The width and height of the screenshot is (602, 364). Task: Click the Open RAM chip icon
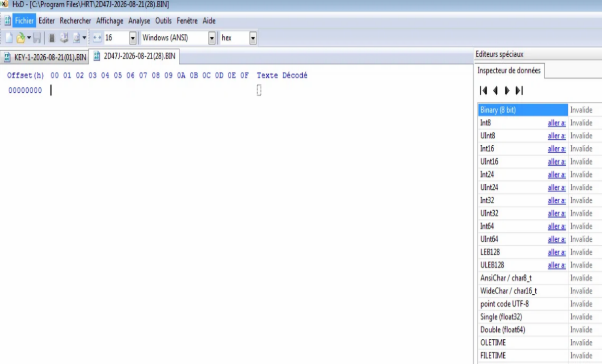[x=52, y=38]
